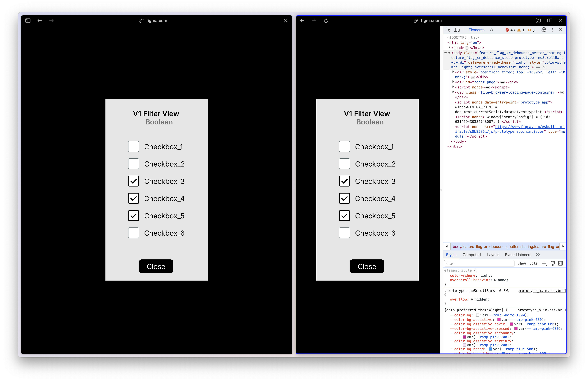Image resolution: width=588 pixels, height=381 pixels.
Task: Uncheck Checkbox_3 in right window
Action: pyautogui.click(x=344, y=181)
